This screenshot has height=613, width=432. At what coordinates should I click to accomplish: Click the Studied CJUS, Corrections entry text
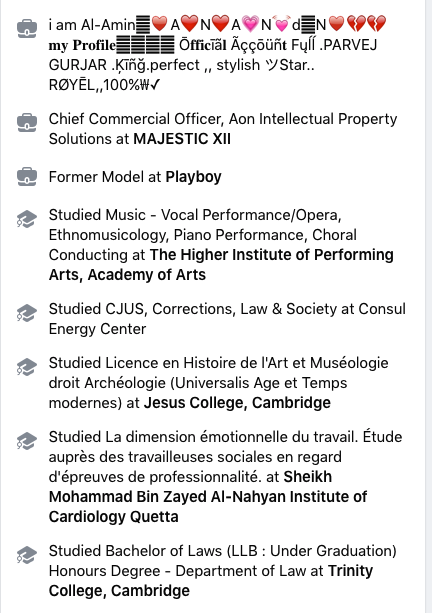point(227,319)
